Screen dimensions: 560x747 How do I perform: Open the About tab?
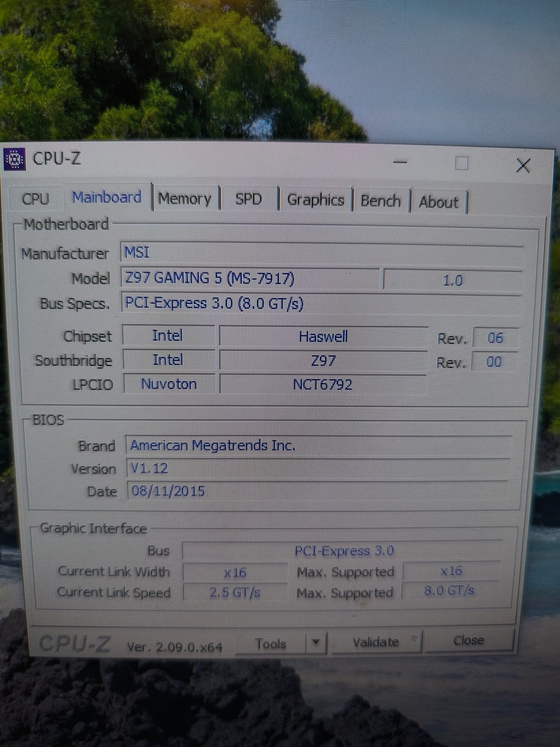coord(439,203)
